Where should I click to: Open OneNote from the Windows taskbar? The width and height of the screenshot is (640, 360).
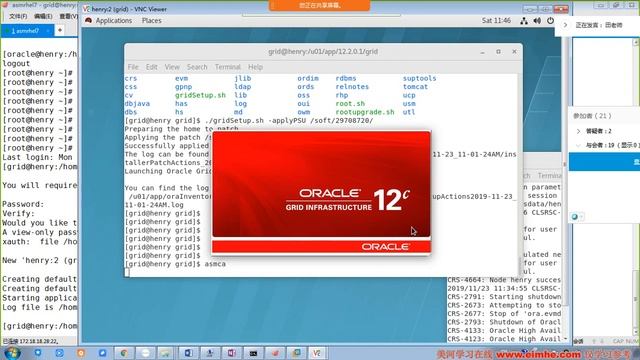point(231,353)
